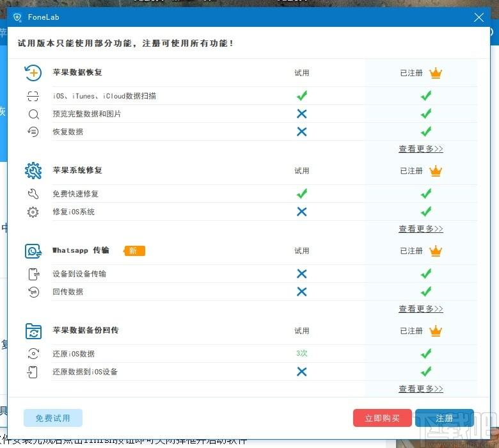Click the FoneLab title bar text
Viewport: 499px width, 448px height.
pos(44,17)
